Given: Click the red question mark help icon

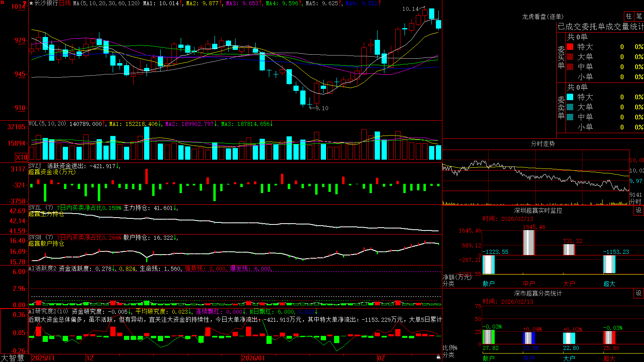Looking at the screenshot, I should (x=25, y=3).
